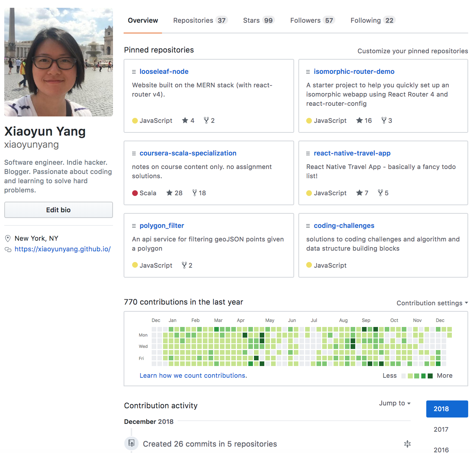The height and width of the screenshot is (453, 476).
Task: Open the looseleaf-node repository
Action: (x=164, y=72)
